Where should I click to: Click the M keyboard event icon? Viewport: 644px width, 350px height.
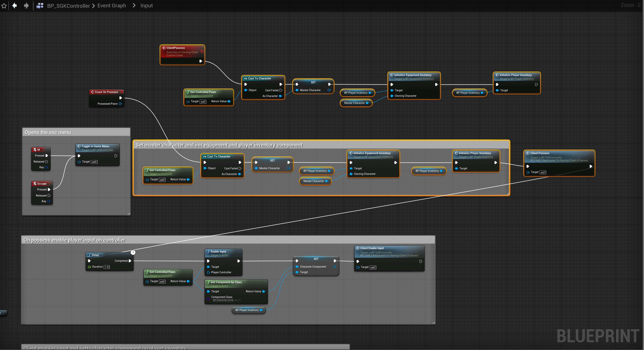pyautogui.click(x=35, y=150)
